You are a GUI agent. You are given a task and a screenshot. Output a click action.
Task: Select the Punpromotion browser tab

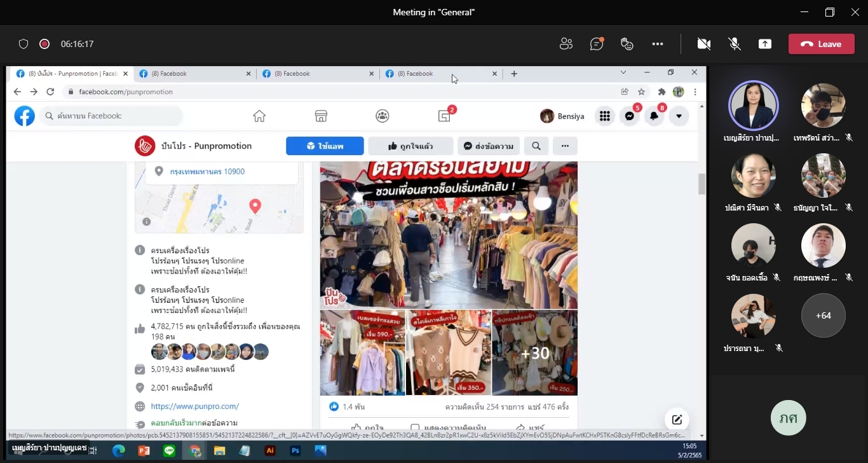click(71, 74)
